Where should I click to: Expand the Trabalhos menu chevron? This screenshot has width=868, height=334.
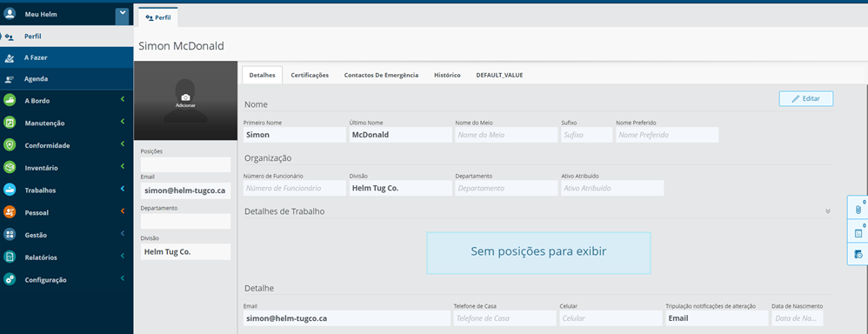point(123,190)
